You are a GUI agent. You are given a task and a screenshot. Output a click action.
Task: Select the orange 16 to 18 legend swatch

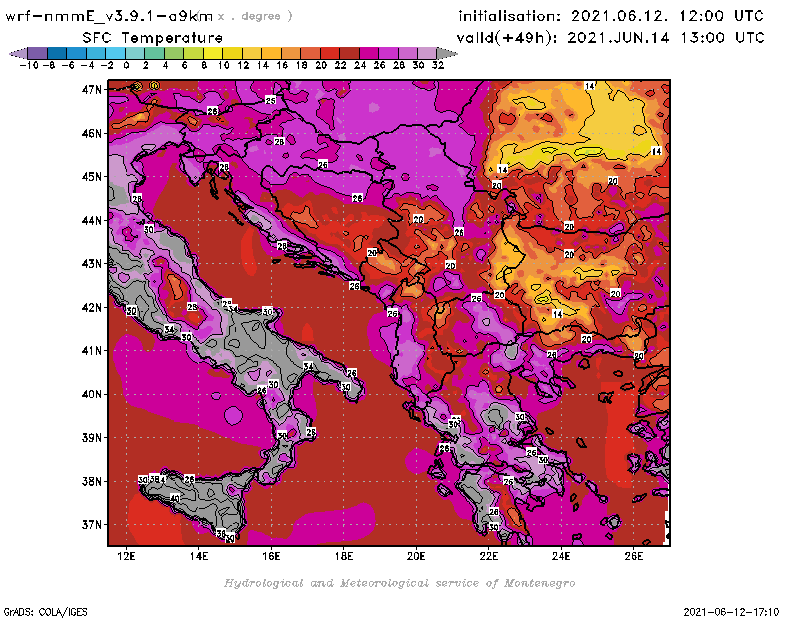click(291, 53)
